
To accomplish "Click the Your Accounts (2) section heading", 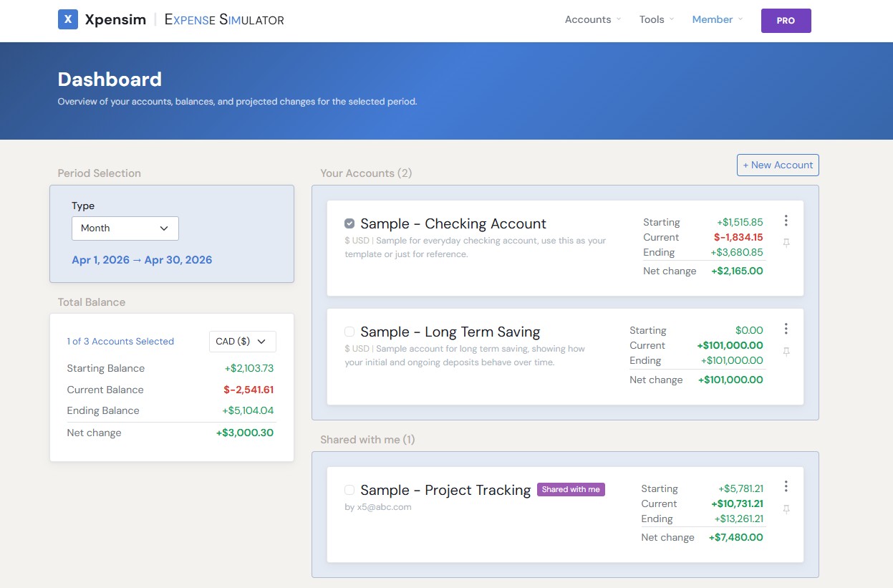I will [366, 173].
